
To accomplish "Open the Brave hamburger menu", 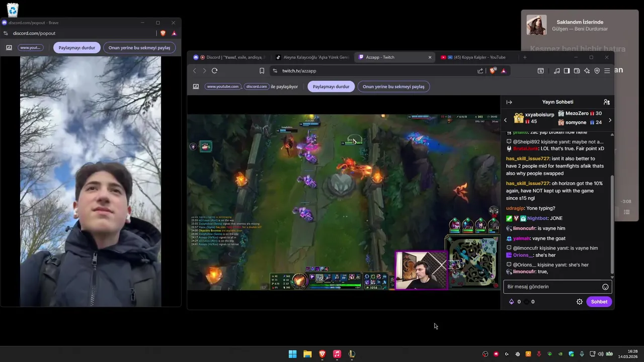I will (607, 71).
